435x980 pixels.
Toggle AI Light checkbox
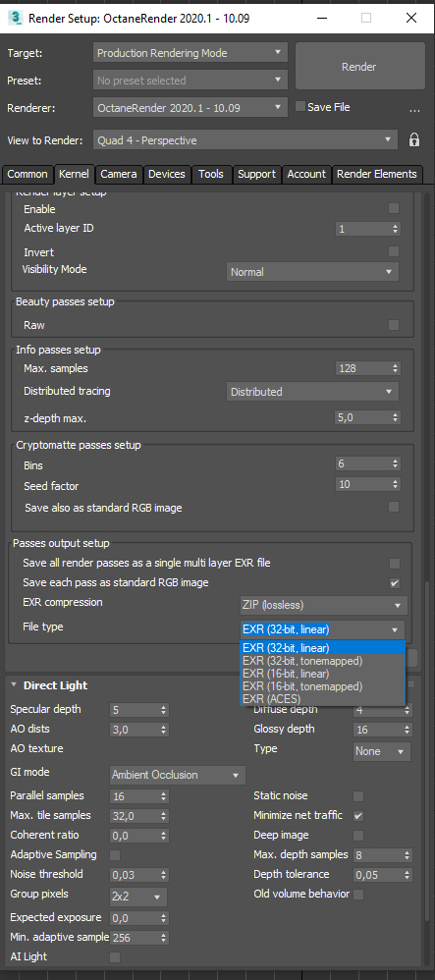(115, 956)
